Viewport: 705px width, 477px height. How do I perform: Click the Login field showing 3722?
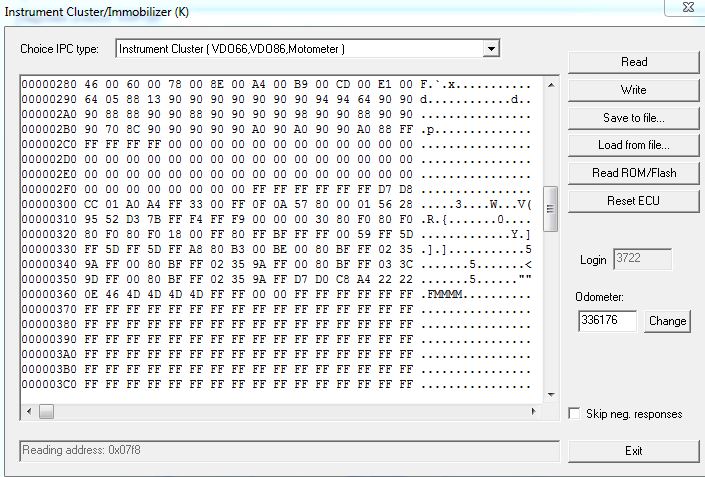[641, 260]
